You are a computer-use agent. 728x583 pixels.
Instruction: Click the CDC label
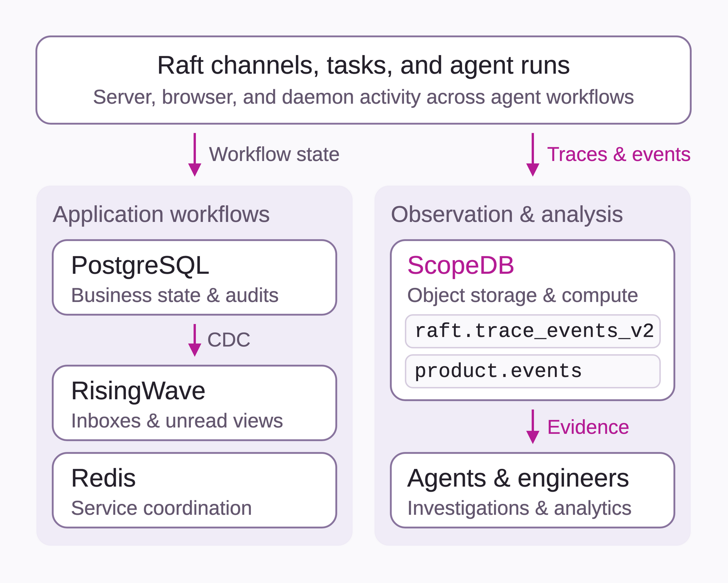tap(229, 340)
